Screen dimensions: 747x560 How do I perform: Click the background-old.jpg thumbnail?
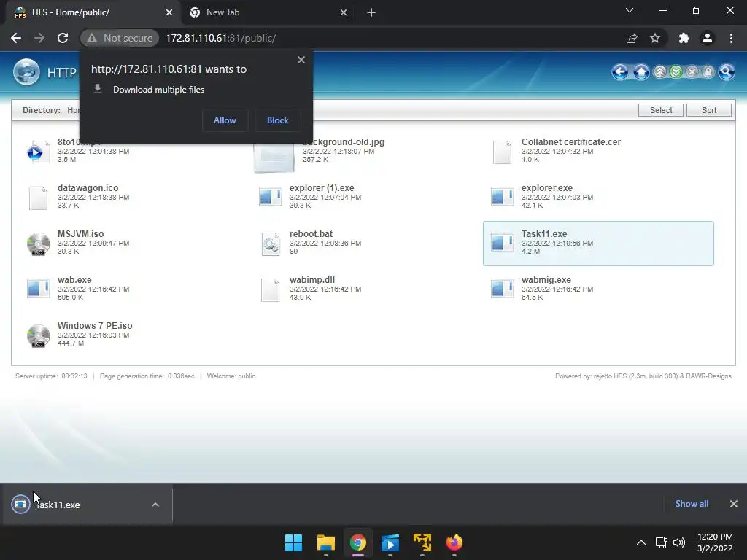(x=274, y=157)
